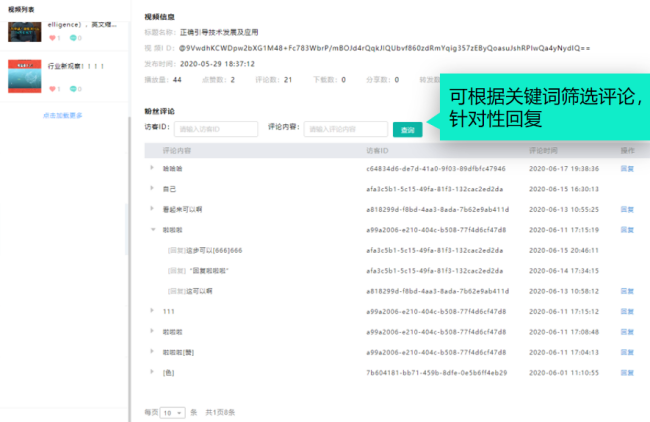Click 点击加载更多 link
Image resolution: width=650 pixels, height=422 pixels.
point(63,116)
